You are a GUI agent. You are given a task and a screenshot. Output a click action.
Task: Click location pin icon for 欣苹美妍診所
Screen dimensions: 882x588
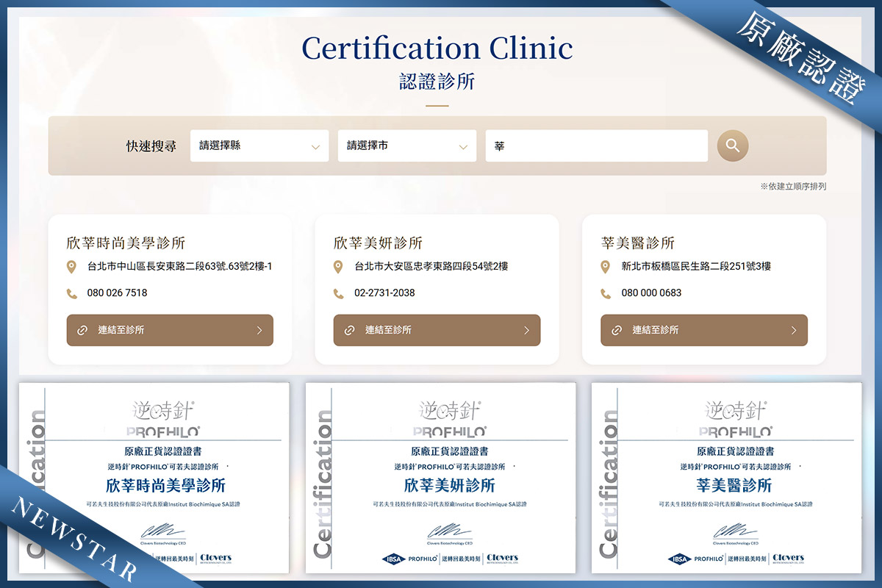coord(338,267)
